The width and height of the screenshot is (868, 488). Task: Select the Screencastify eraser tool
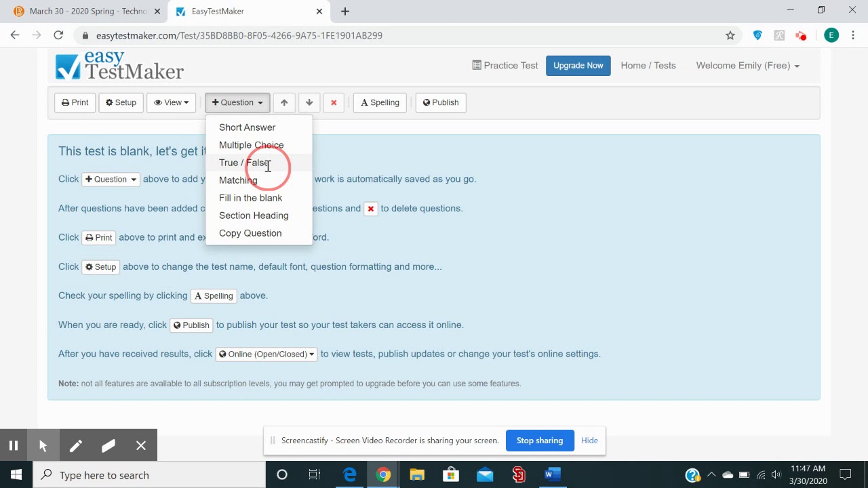(108, 445)
